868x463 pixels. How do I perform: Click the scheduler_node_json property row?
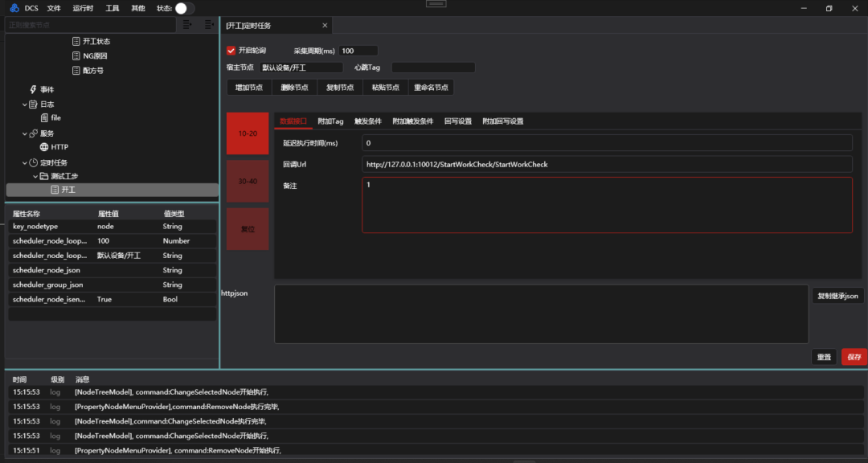[113, 270]
